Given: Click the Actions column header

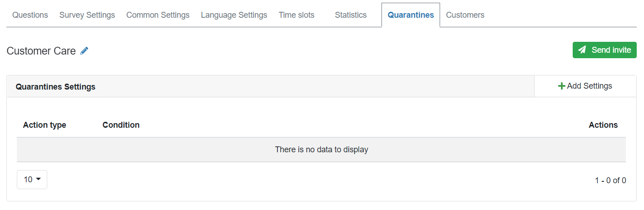Looking at the screenshot, I should click(603, 125).
